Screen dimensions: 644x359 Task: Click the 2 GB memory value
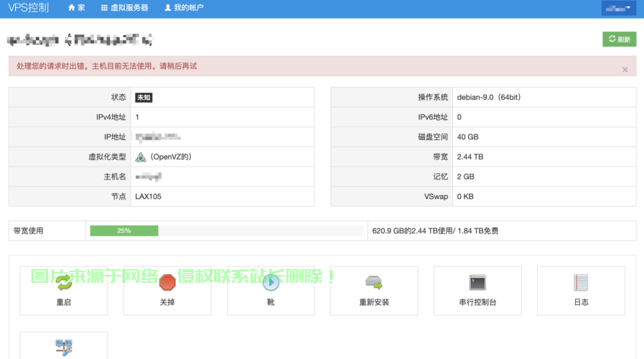[x=466, y=177]
